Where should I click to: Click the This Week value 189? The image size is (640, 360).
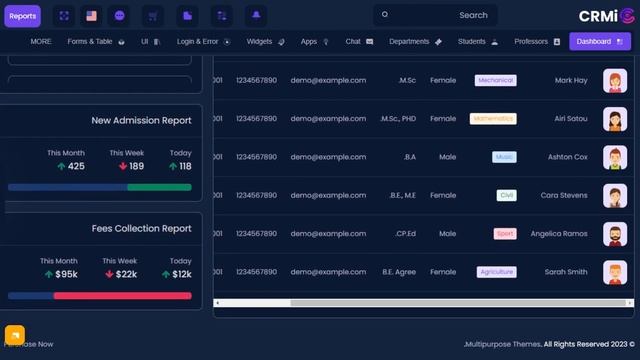click(x=136, y=166)
